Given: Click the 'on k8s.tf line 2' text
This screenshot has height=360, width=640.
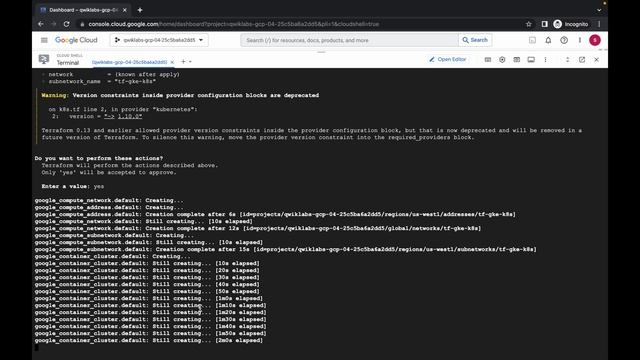Looking at the screenshot, I should click(x=123, y=109).
